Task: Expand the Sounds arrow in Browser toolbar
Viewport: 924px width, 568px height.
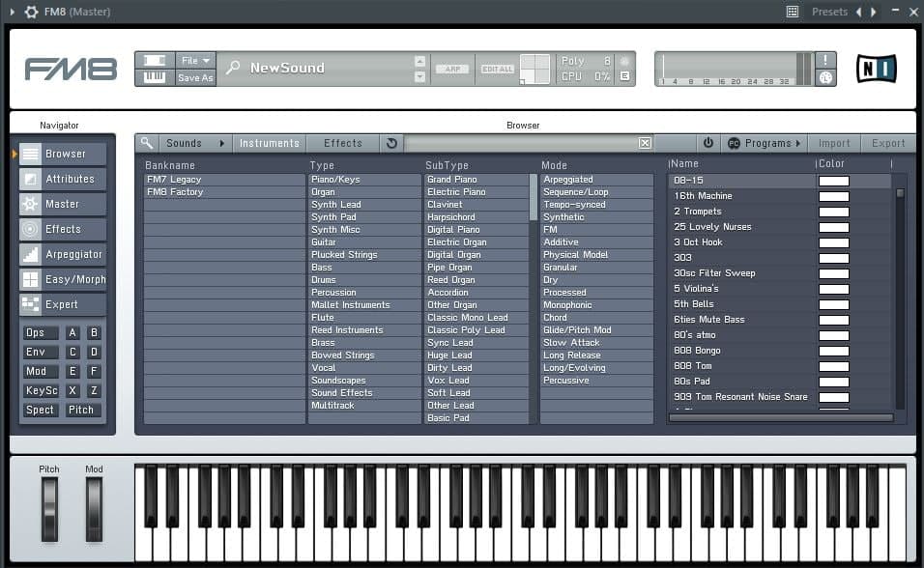Action: [221, 143]
